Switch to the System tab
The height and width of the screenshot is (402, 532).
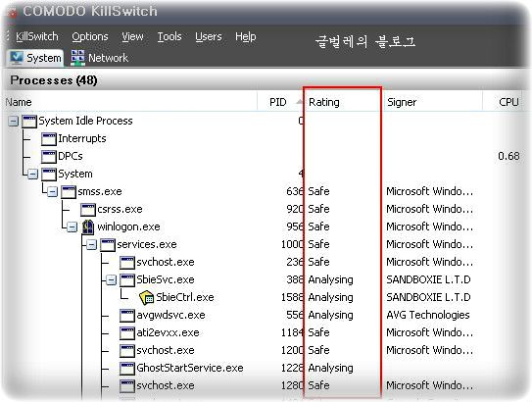coord(35,58)
